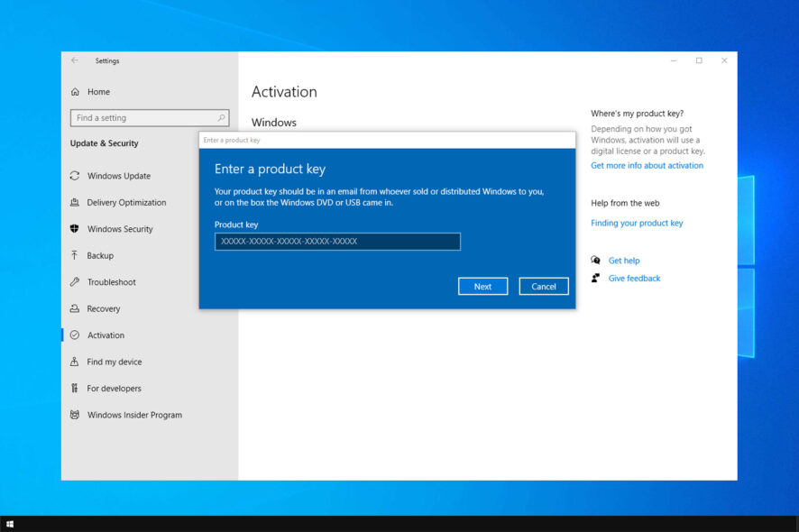Screen dimensions: 799x532
Task: Click the Home house icon
Action: [x=75, y=92]
